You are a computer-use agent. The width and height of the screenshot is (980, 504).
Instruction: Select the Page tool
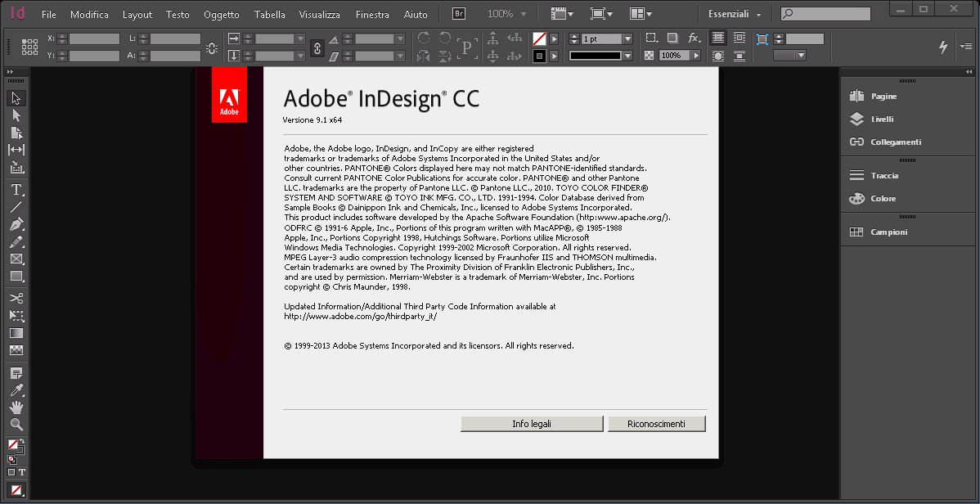coord(16,133)
